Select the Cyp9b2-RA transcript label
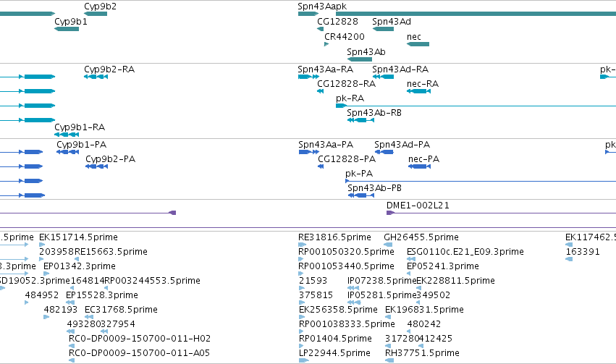Viewport: 616px width, 364px height. (109, 69)
